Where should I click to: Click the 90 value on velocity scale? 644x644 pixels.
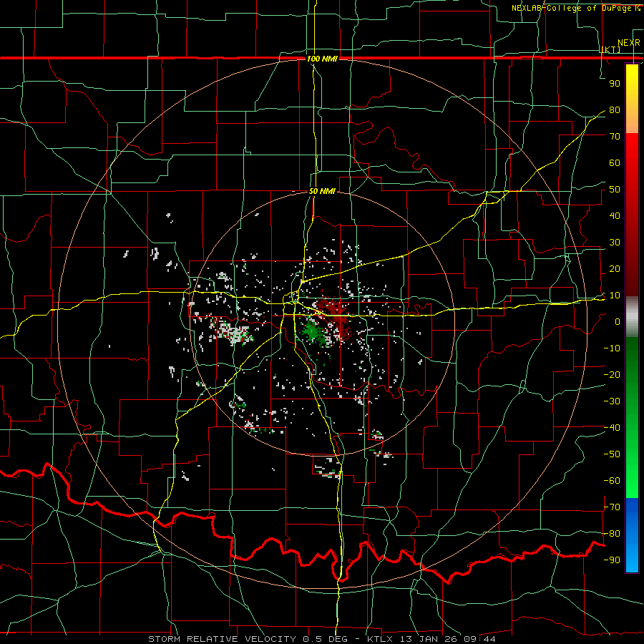tap(615, 84)
